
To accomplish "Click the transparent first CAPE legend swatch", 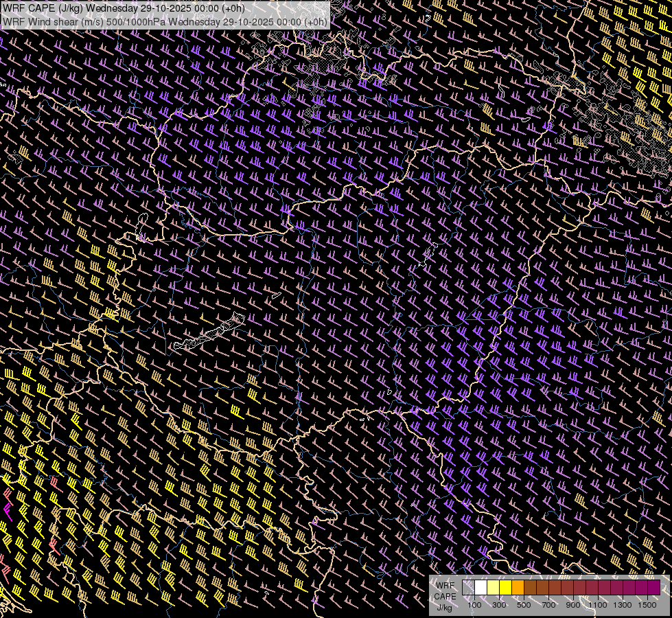I will point(468,587).
